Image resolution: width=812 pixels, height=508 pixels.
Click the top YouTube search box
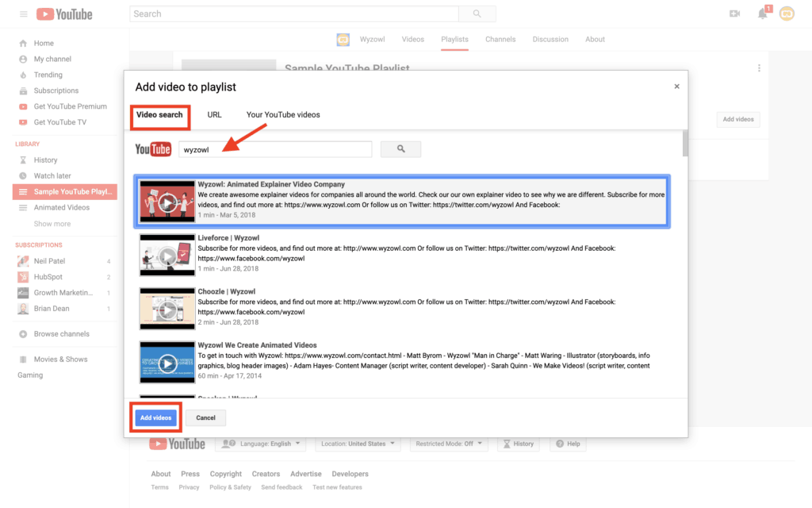(293, 14)
